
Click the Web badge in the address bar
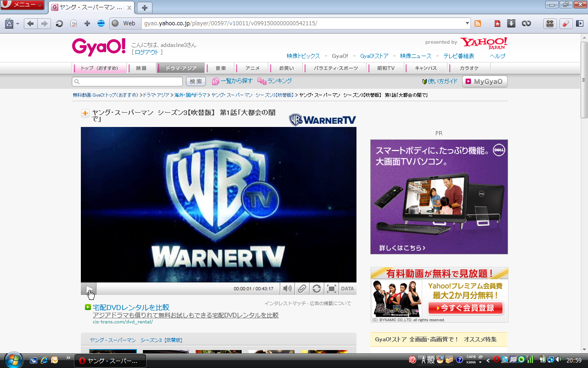point(124,23)
